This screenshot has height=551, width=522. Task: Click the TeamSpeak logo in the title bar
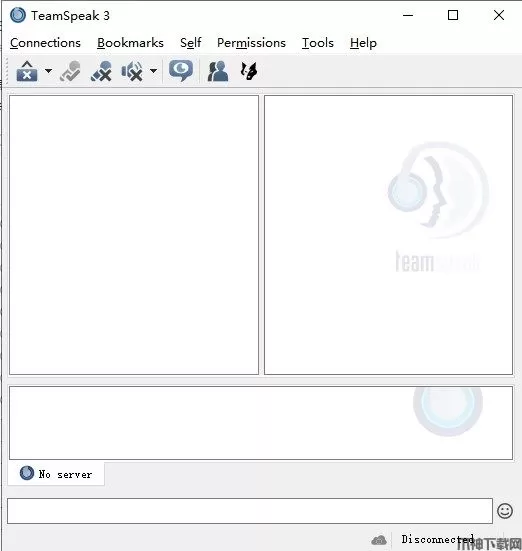coord(18,15)
